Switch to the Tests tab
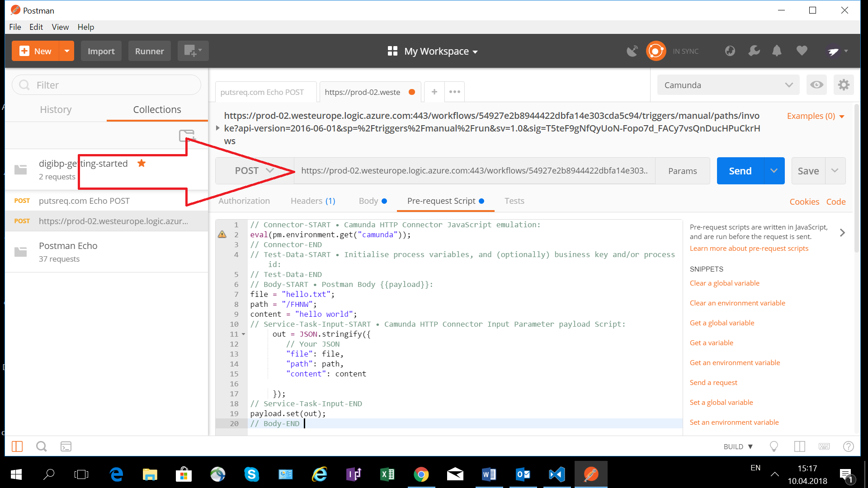This screenshot has height=488, width=868. click(514, 201)
